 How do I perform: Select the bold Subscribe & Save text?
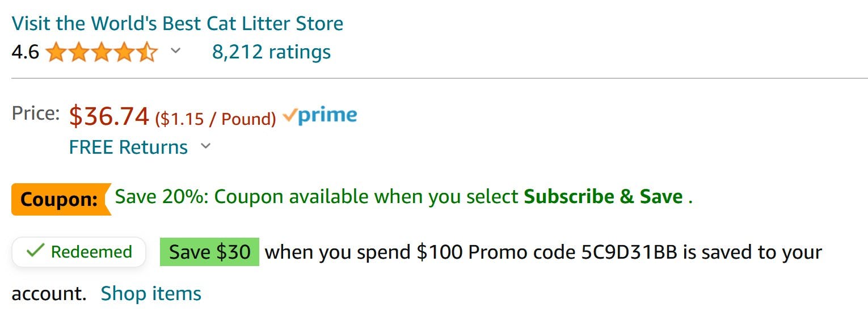pos(603,197)
